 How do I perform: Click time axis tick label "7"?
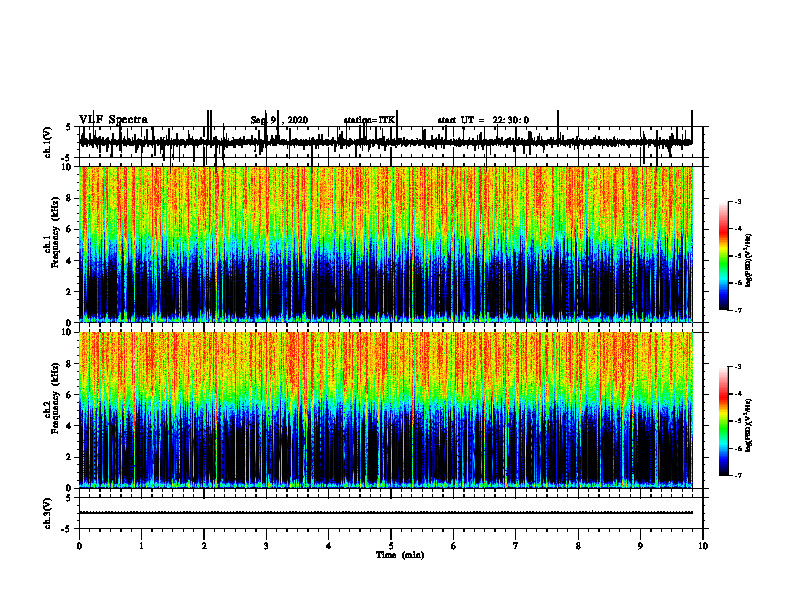[x=516, y=546]
